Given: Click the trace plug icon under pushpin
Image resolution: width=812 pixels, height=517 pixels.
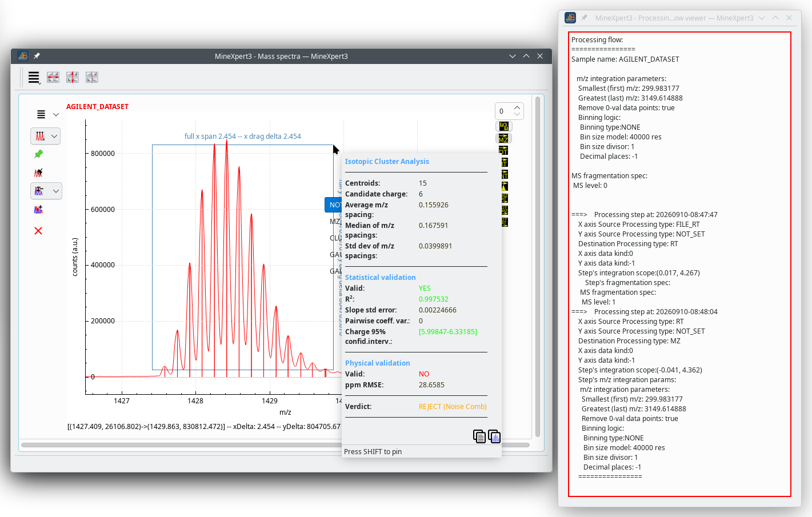Looking at the screenshot, I should 38,173.
